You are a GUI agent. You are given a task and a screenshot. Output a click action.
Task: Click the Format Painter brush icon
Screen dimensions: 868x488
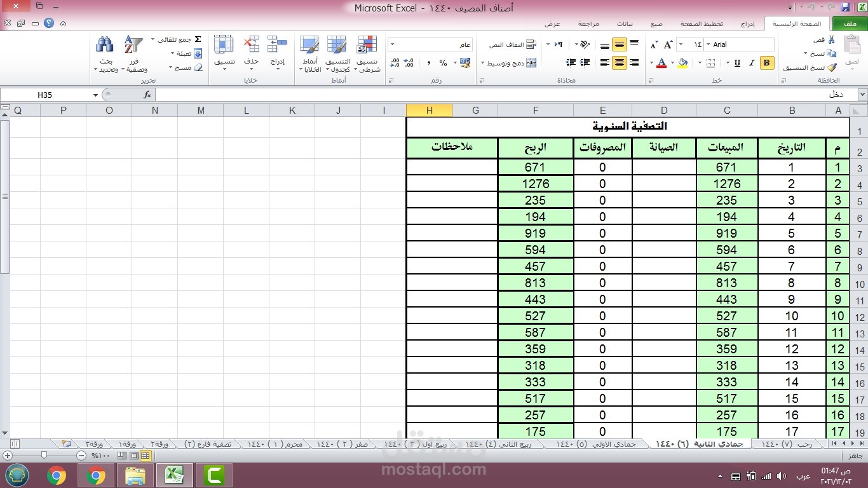[x=832, y=67]
